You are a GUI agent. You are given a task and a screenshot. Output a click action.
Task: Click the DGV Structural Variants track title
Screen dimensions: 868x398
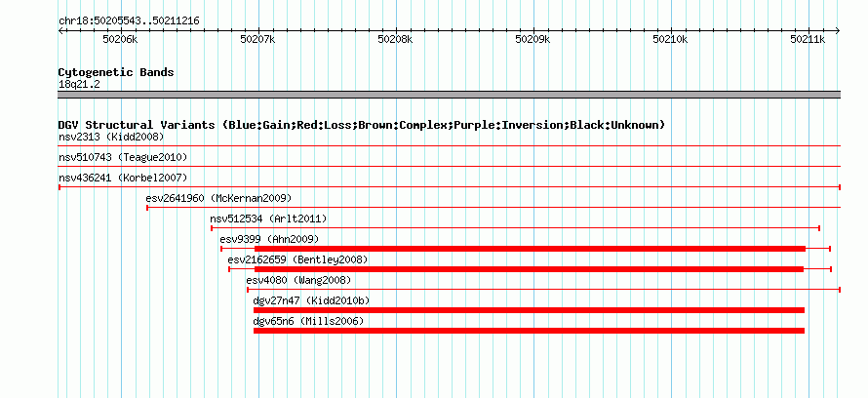click(x=362, y=125)
